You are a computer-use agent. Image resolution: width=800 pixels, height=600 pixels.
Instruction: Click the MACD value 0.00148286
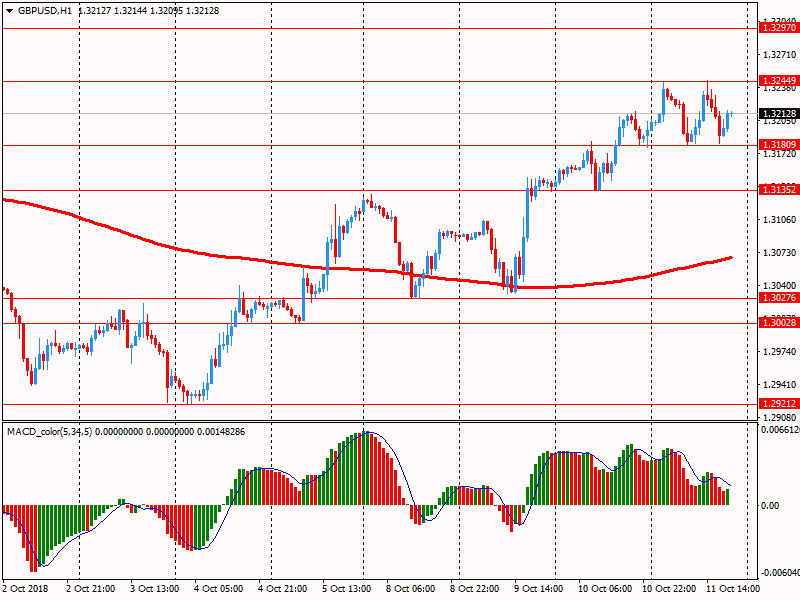221,432
